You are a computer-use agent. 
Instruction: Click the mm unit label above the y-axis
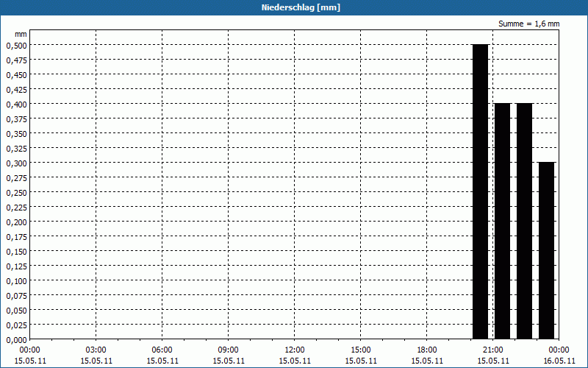pyautogui.click(x=21, y=34)
